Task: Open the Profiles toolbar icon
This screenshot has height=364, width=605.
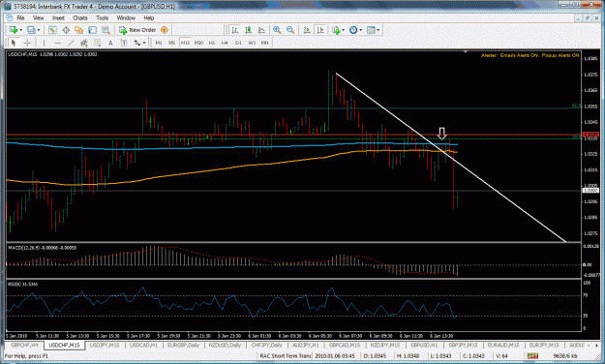Action: click(x=31, y=30)
